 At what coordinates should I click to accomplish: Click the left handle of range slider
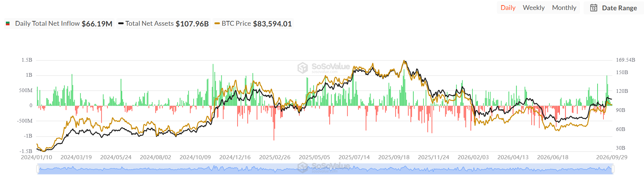click(37, 169)
